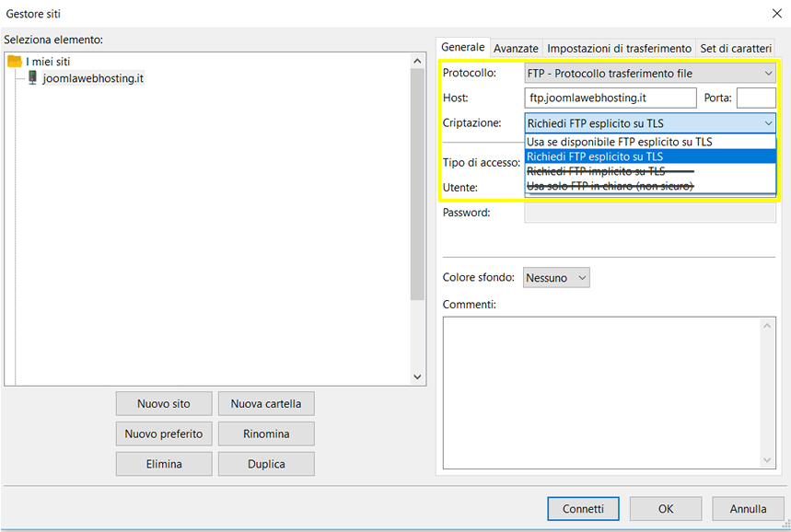The height and width of the screenshot is (532, 791).
Task: Focus the Porta input field
Action: tap(756, 98)
